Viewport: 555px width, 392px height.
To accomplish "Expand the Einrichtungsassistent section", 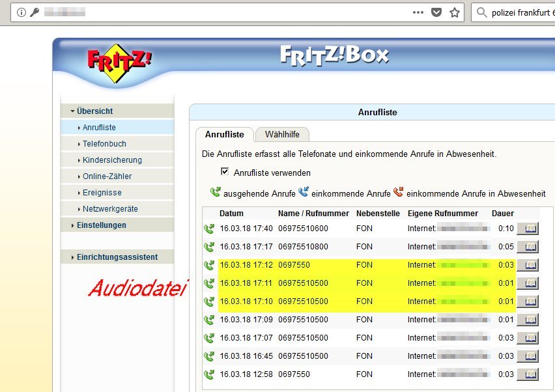I will [117, 257].
